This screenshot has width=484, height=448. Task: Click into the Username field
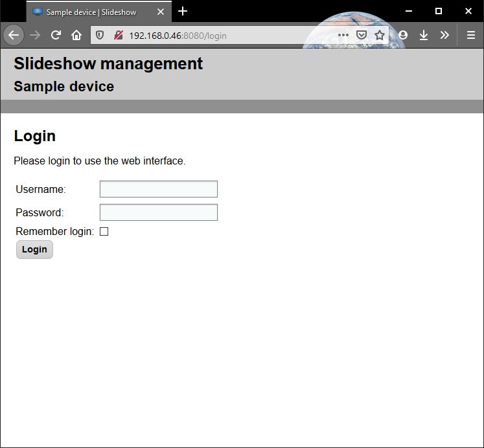158,189
